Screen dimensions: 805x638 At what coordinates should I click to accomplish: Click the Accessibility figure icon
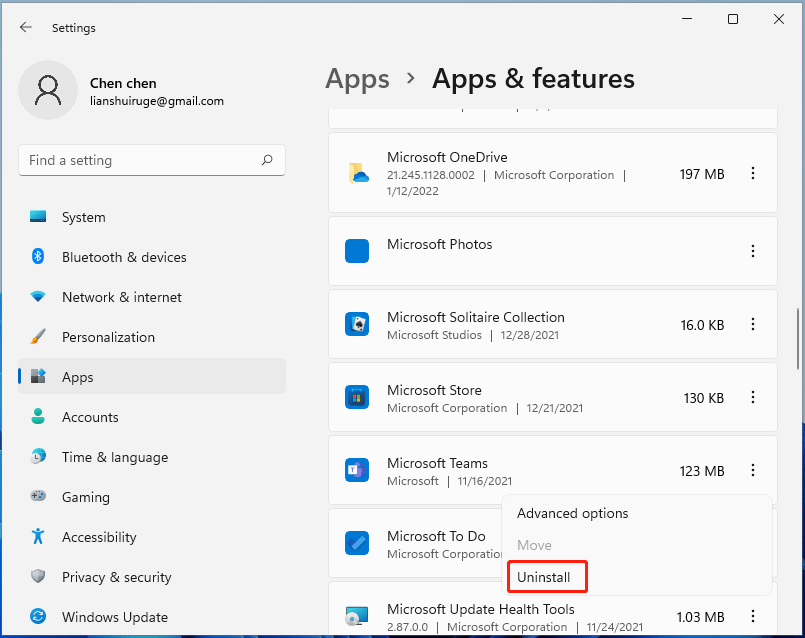click(x=38, y=536)
